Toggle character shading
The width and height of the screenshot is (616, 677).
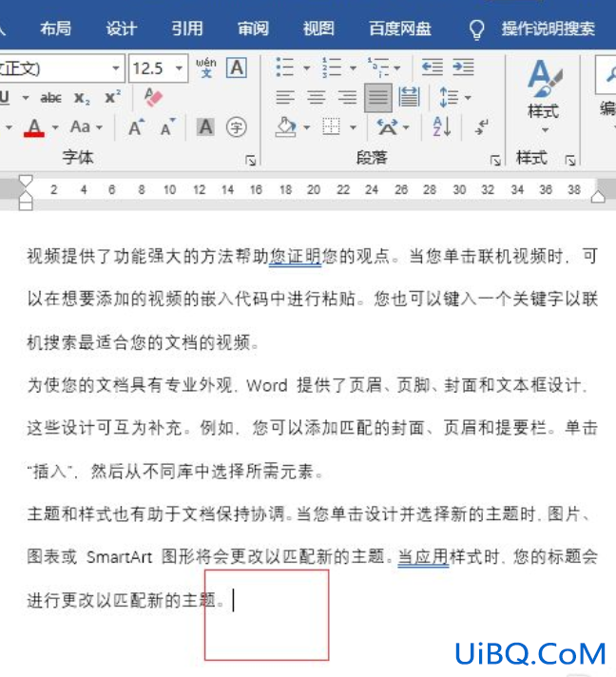[x=205, y=127]
